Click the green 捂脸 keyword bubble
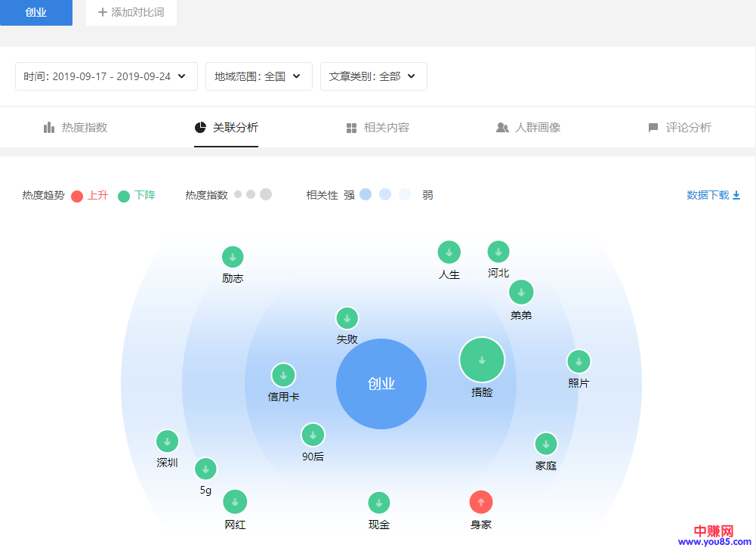The height and width of the screenshot is (551, 756). pos(482,360)
